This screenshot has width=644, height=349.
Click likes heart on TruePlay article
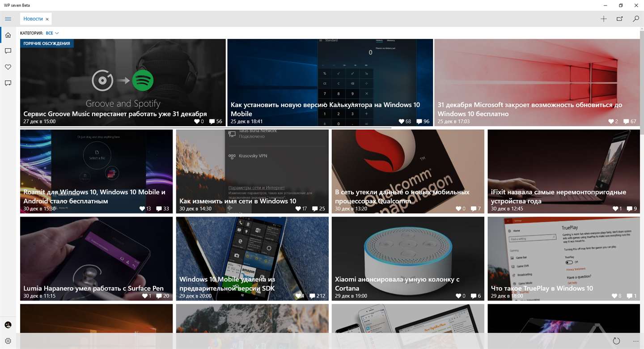click(614, 296)
